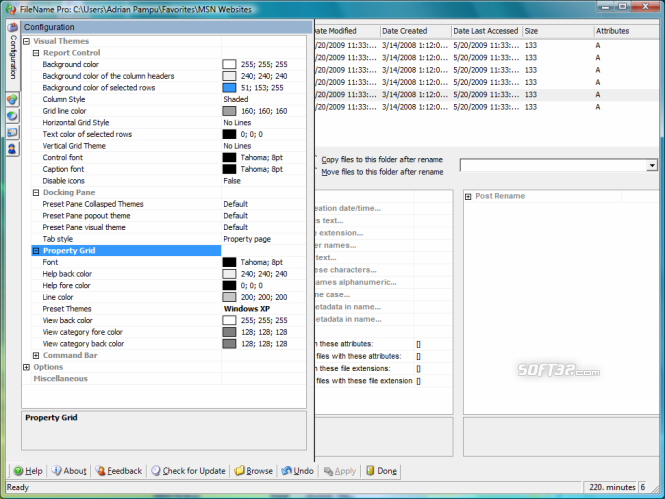Image resolution: width=665 pixels, height=499 pixels.
Task: Click the Line color swatch
Action: tap(229, 297)
